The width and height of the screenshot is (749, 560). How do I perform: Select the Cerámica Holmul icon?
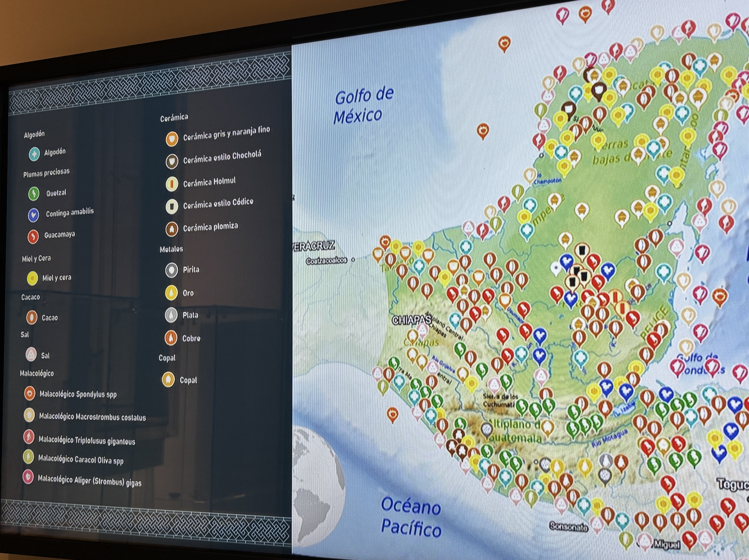[172, 184]
